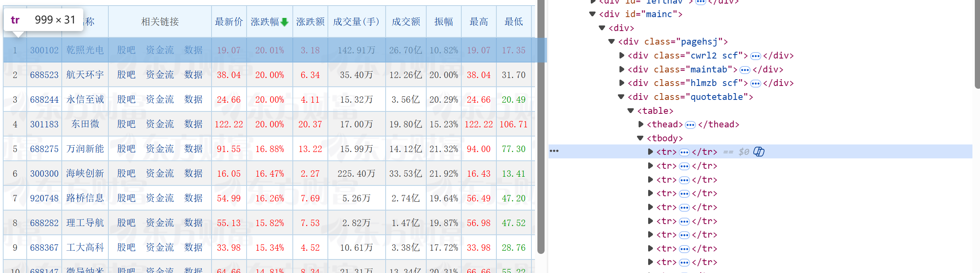Viewport: 980px width, 273px height.
Task: Sort by 振幅 column header
Action: pos(444,22)
